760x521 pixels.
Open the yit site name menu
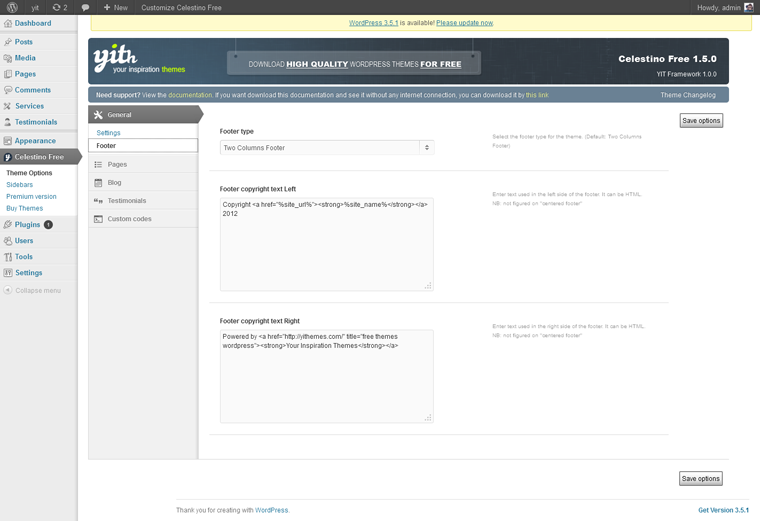[x=35, y=7]
